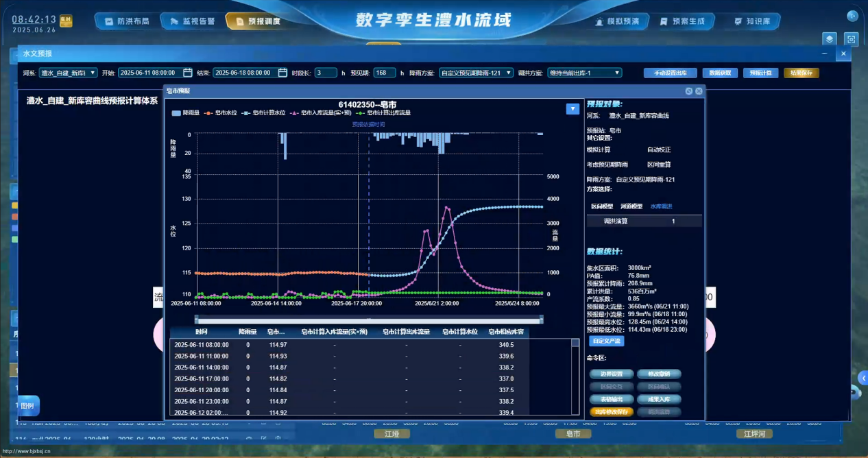Expand the right-edge collapsed panel arrow
The height and width of the screenshot is (458, 868).
point(863,378)
